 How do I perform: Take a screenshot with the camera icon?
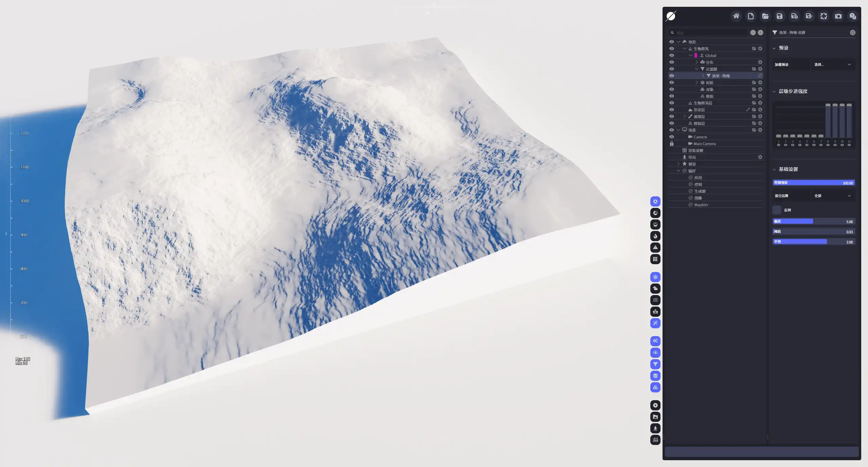pyautogui.click(x=838, y=16)
